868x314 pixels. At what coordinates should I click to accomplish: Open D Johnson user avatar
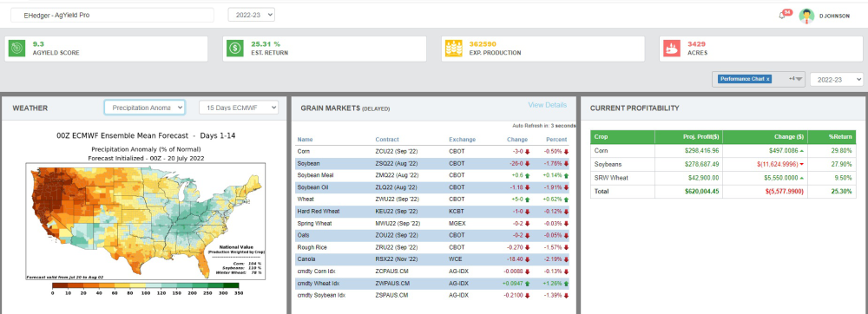pos(806,16)
